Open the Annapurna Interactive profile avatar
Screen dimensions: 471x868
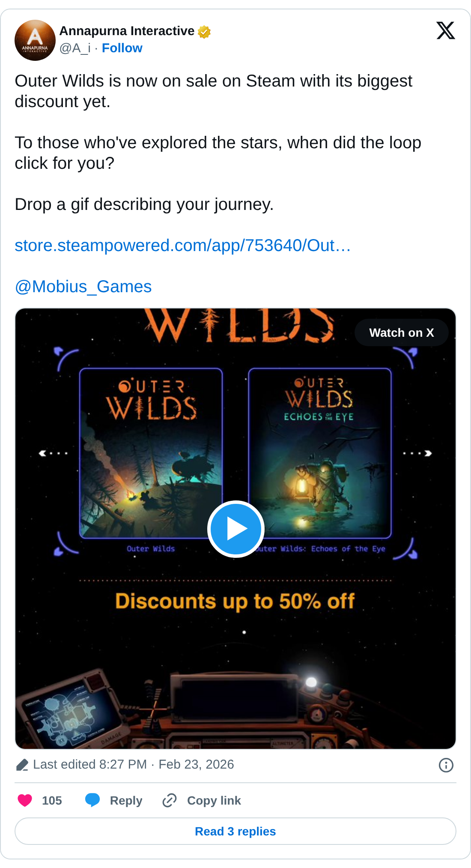[x=35, y=40]
